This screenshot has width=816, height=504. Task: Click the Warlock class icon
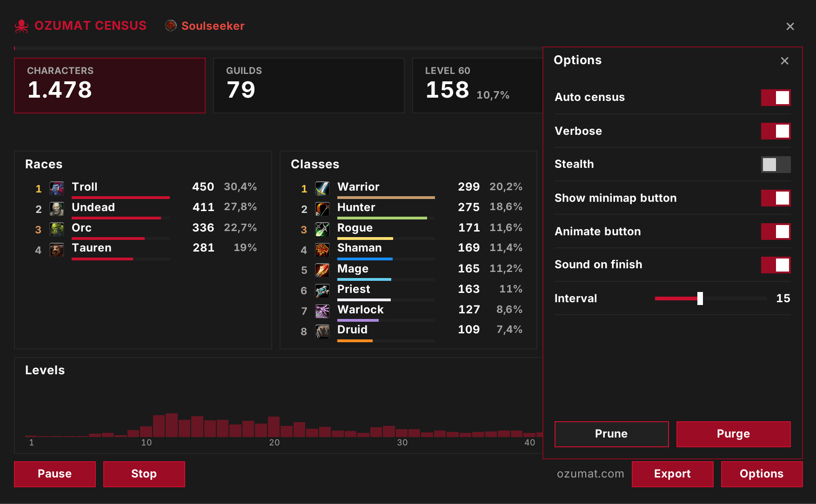322,311
